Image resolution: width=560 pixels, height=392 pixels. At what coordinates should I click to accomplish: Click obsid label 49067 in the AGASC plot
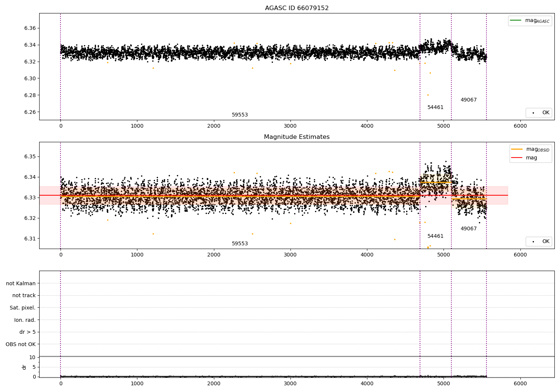pyautogui.click(x=469, y=100)
